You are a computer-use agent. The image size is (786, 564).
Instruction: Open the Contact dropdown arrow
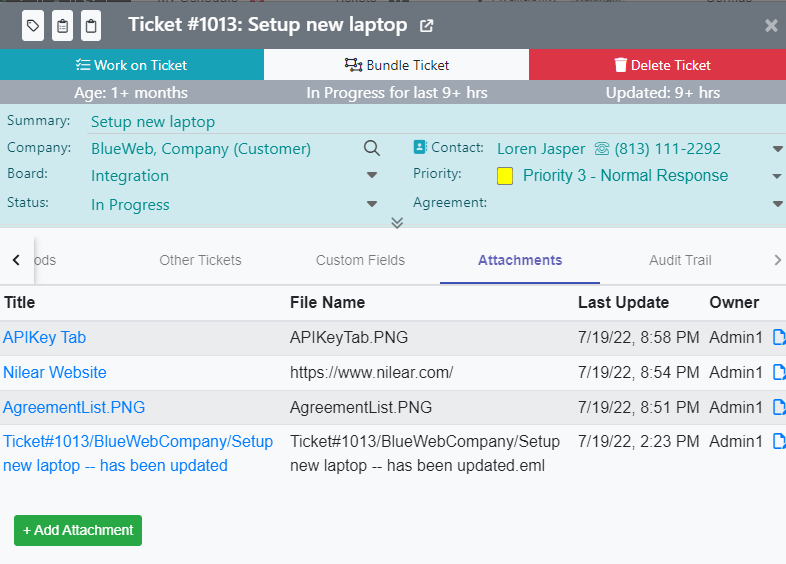pyautogui.click(x=777, y=149)
